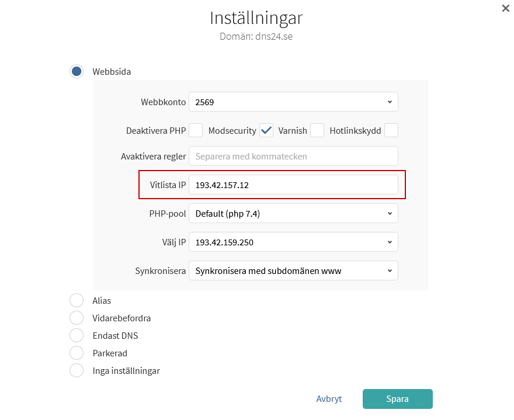This screenshot has height=420, width=514.
Task: Expand the PHP-pool dropdown
Action: [293, 213]
